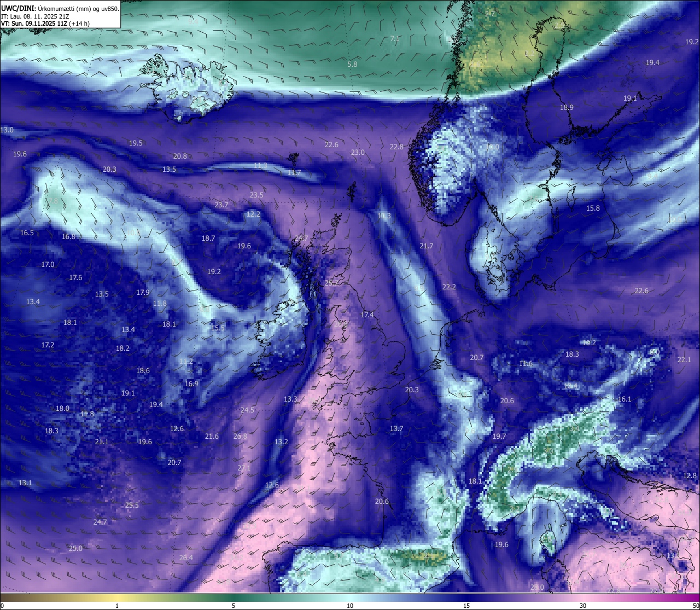Click the UWC/DINI Úrkomumætti title line
700x610 pixels.
[x=60, y=9]
